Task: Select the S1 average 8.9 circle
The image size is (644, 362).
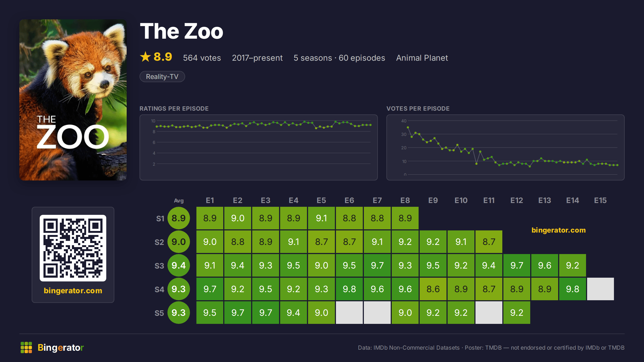Action: point(179,218)
